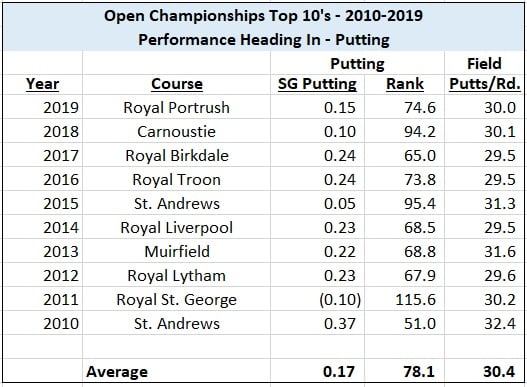Screen dimensions: 527x387
Task: Select the table title cell
Action: (264, 28)
